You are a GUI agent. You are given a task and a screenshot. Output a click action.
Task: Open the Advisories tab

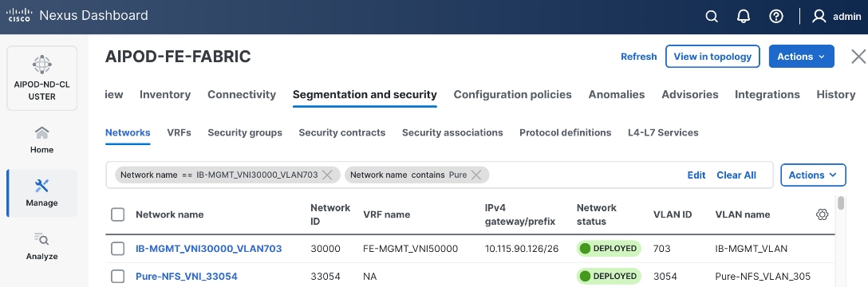(690, 95)
